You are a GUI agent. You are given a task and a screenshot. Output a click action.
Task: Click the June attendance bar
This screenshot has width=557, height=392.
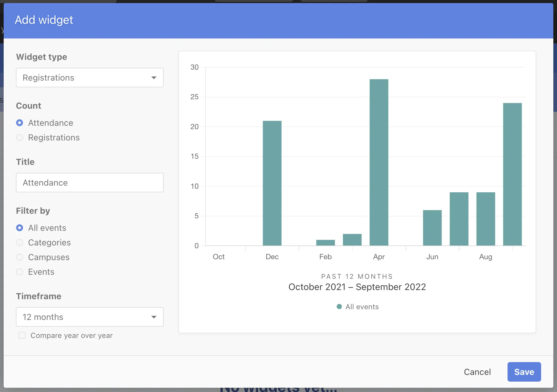[432, 228]
